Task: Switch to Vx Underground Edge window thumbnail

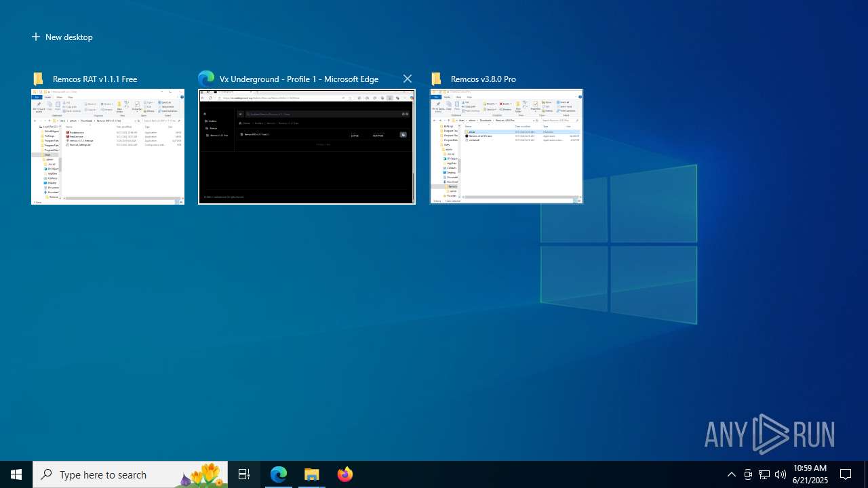Action: pyautogui.click(x=307, y=146)
